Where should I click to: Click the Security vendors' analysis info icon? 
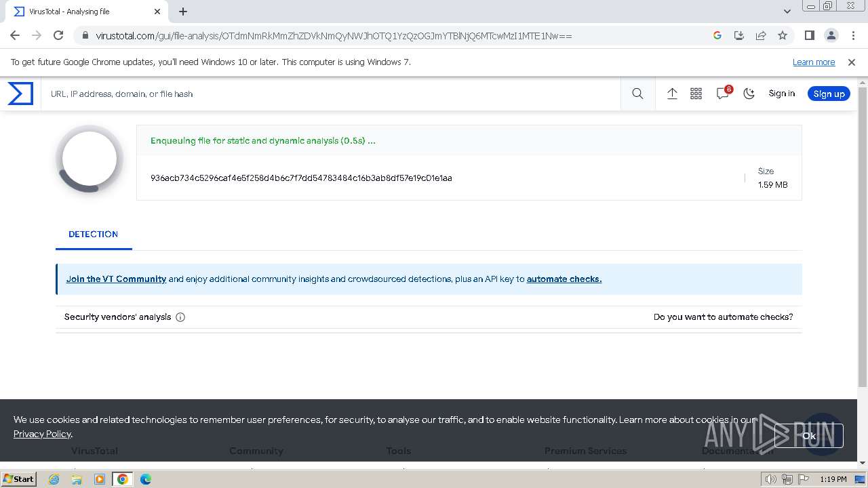coord(180,317)
